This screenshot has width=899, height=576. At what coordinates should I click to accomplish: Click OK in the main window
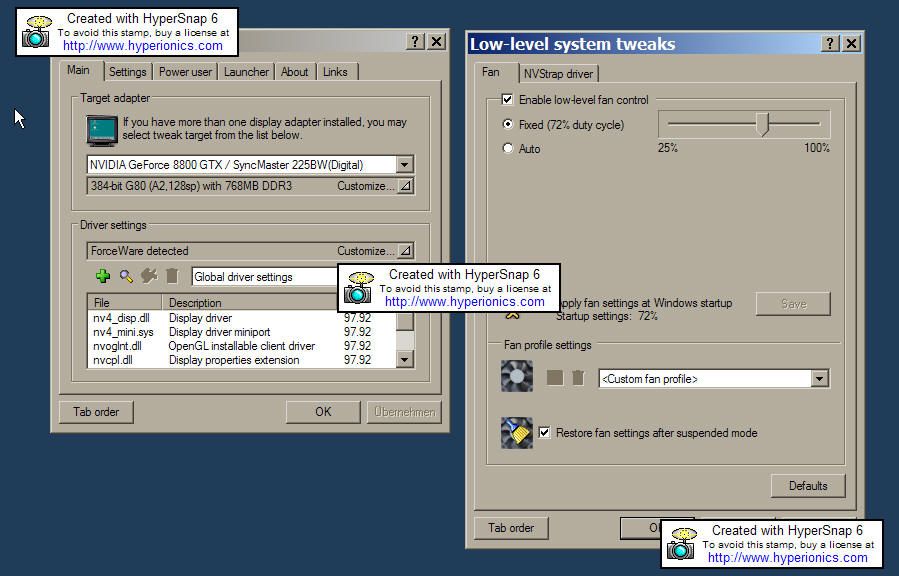[323, 412]
